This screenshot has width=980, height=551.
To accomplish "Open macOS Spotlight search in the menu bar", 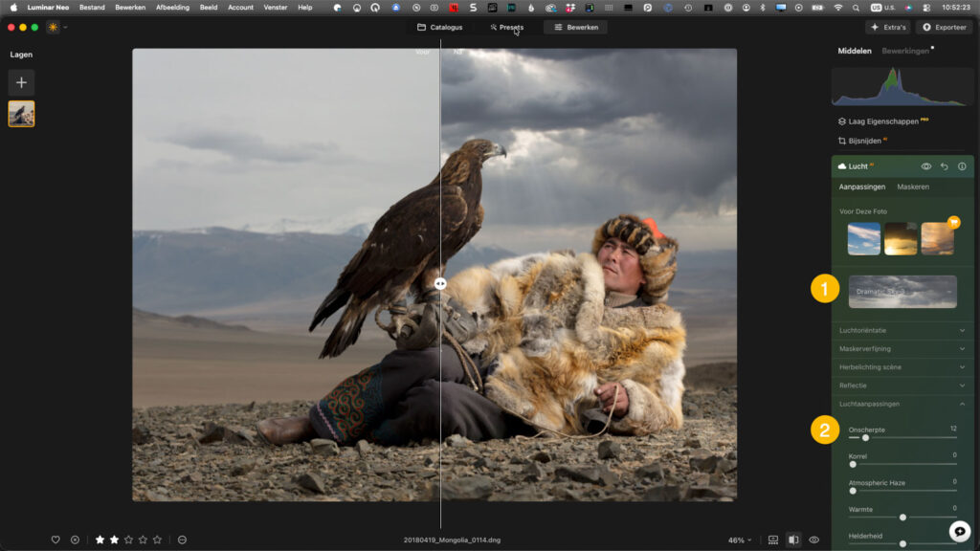I will 856,8.
